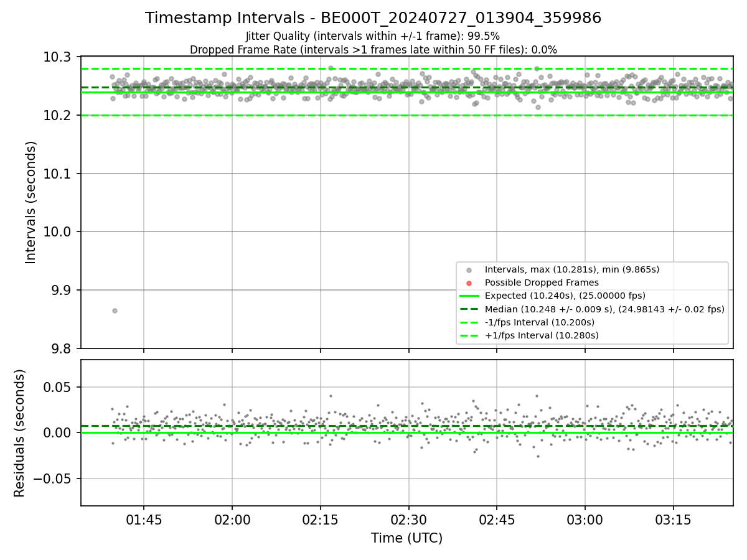
Task: Select the 01:45 time tick label
Action: (x=144, y=520)
